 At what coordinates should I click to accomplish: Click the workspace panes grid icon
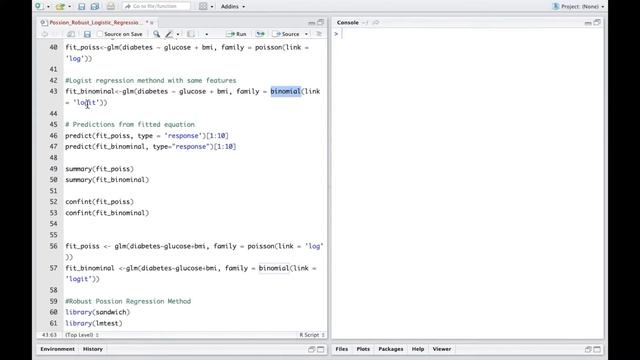point(203,7)
